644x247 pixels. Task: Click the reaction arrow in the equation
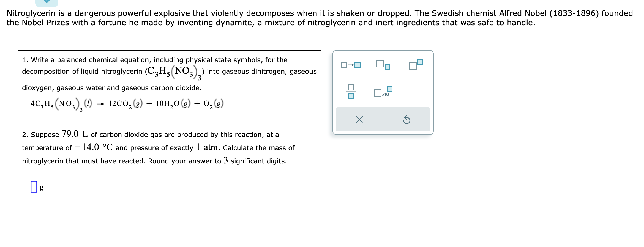click(100, 104)
